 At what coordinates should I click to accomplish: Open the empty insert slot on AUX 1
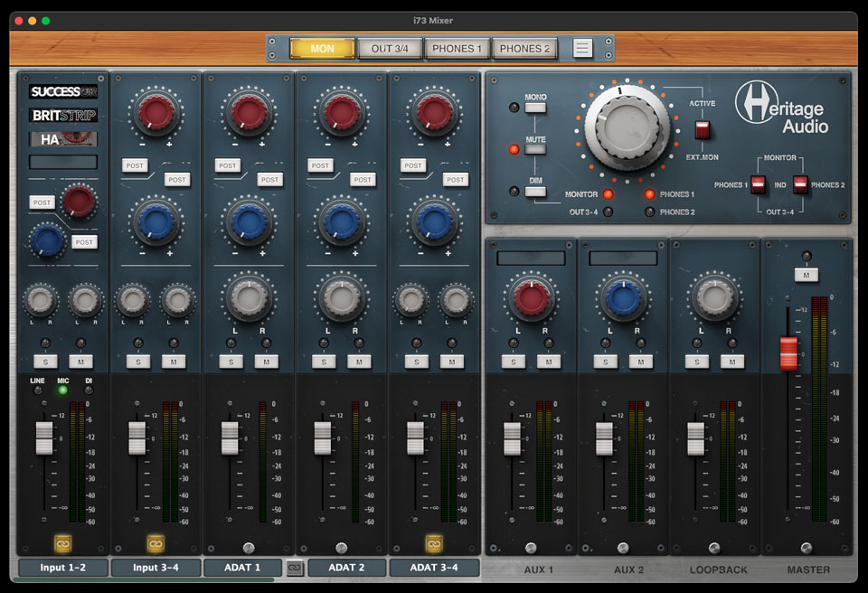pos(531,259)
